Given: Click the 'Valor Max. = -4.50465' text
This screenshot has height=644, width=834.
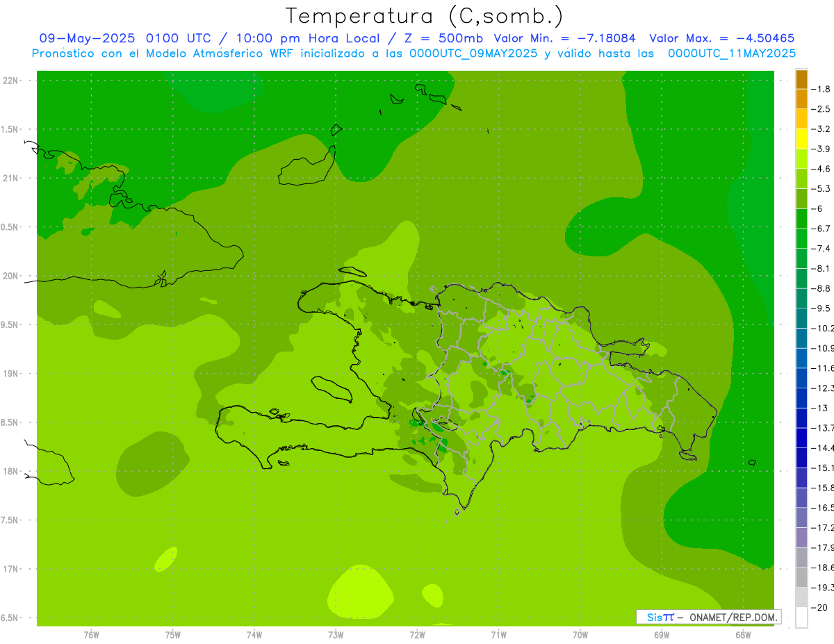Looking at the screenshot, I should [x=722, y=38].
